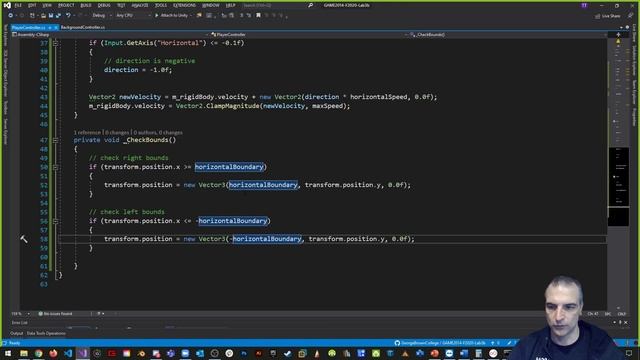Switch to the BackgroundController.cs tab
640x360 pixels.
click(83, 27)
